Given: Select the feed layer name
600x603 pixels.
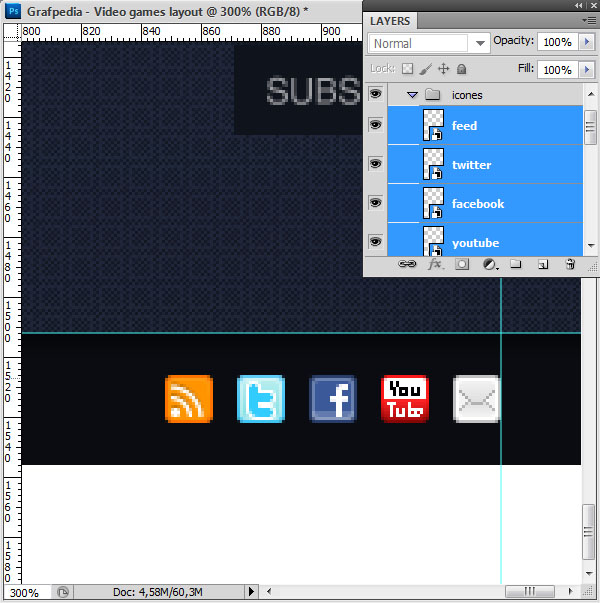Looking at the screenshot, I should (465, 126).
